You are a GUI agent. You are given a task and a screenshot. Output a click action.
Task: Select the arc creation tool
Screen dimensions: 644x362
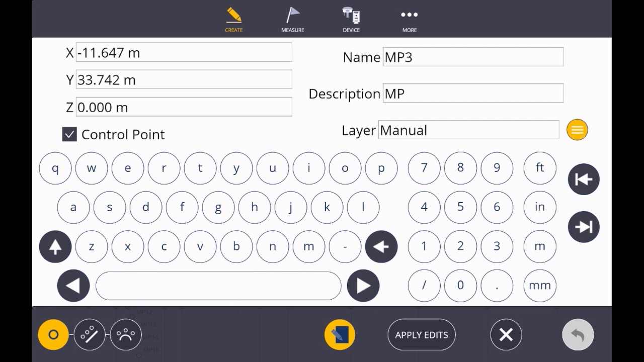point(126,335)
